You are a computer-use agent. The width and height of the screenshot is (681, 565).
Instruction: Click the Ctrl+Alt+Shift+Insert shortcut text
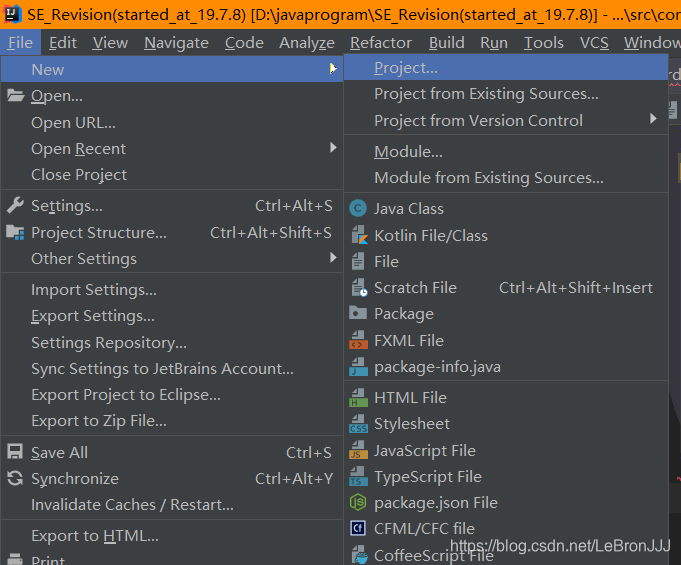pyautogui.click(x=575, y=287)
